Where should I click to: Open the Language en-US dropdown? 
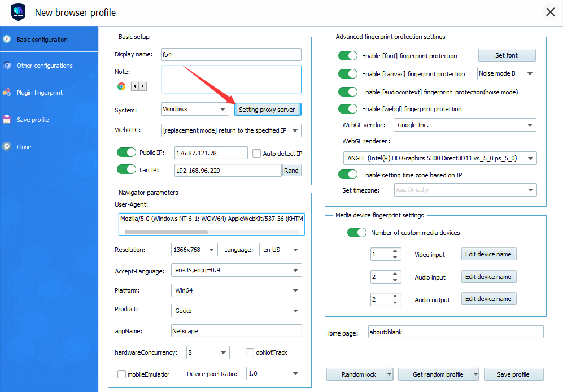click(x=281, y=250)
